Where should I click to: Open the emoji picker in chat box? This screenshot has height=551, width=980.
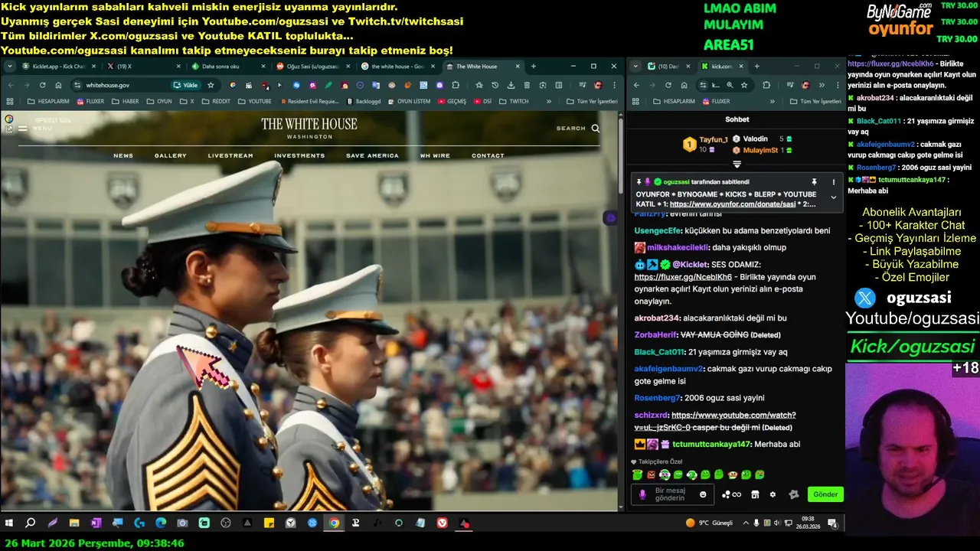coord(703,494)
